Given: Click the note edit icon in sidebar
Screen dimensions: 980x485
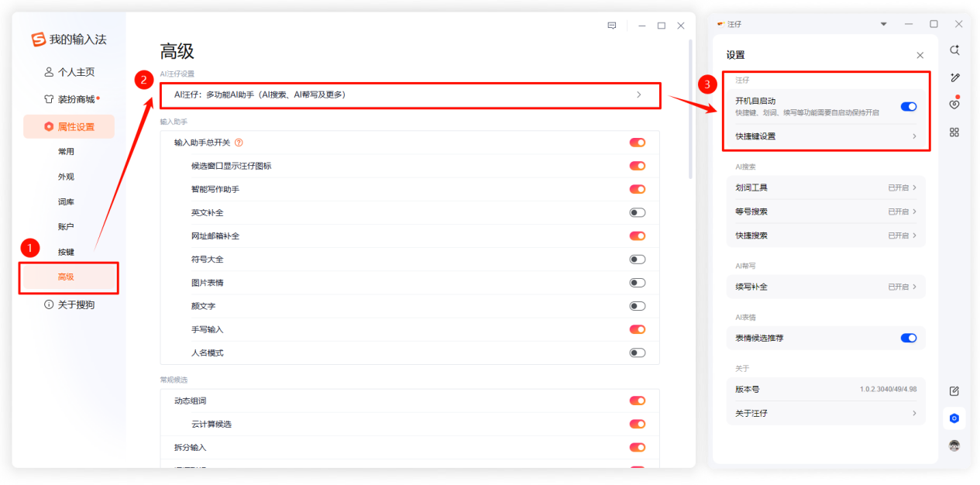Looking at the screenshot, I should pos(954,390).
